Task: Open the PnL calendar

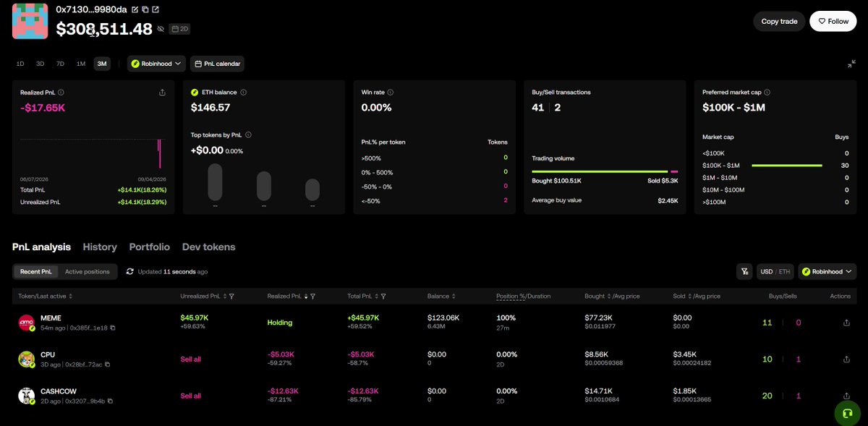Action: (x=217, y=64)
